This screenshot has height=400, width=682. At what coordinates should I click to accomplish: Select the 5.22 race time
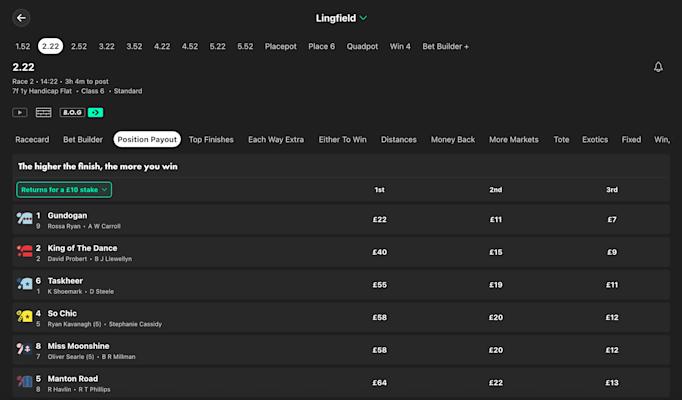point(217,46)
